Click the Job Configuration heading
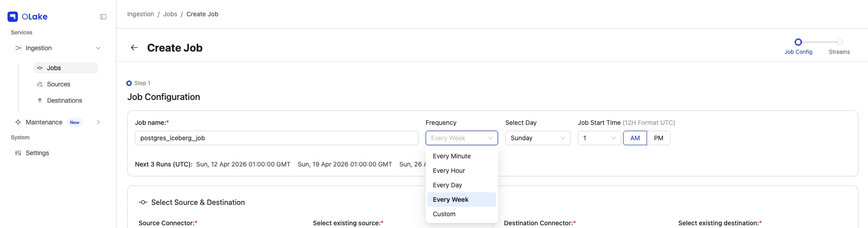The width and height of the screenshot is (868, 228). pyautogui.click(x=163, y=97)
